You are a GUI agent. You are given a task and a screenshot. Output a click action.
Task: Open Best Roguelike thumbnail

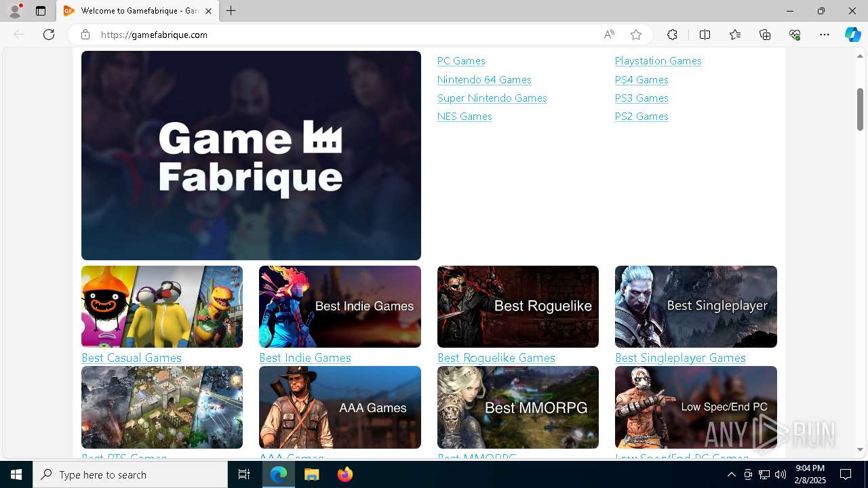pyautogui.click(x=518, y=306)
